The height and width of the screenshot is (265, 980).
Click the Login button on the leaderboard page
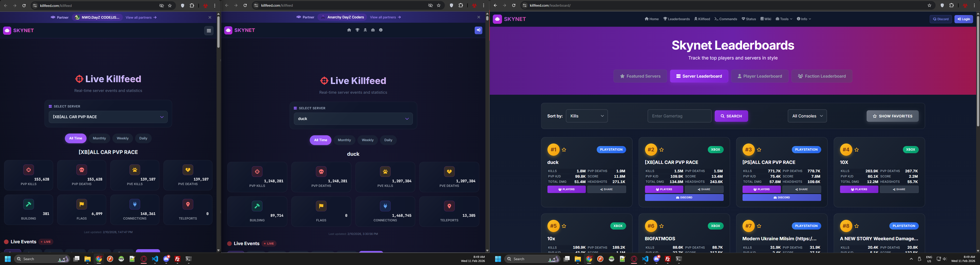pyautogui.click(x=964, y=19)
